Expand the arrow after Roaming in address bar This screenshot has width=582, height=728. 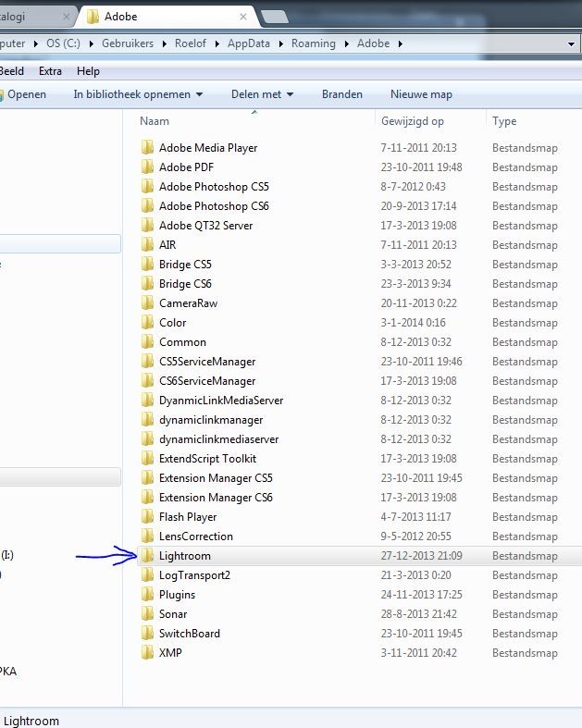pyautogui.click(x=346, y=43)
